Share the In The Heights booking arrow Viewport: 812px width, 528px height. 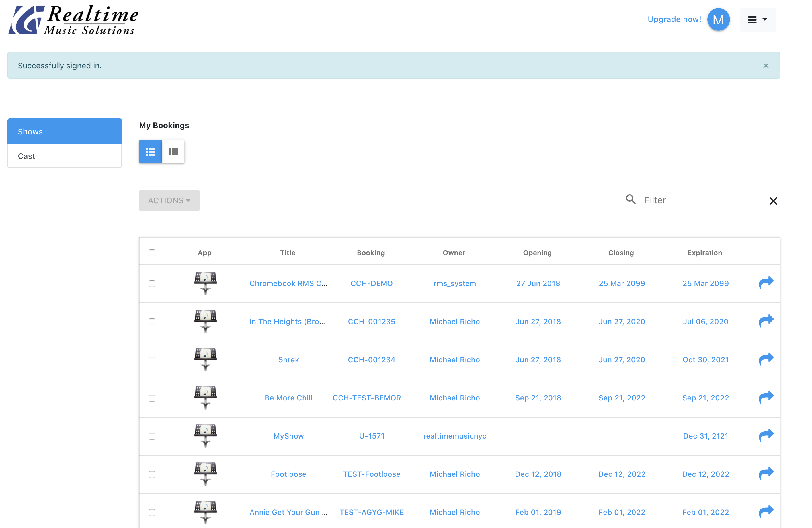coord(766,321)
